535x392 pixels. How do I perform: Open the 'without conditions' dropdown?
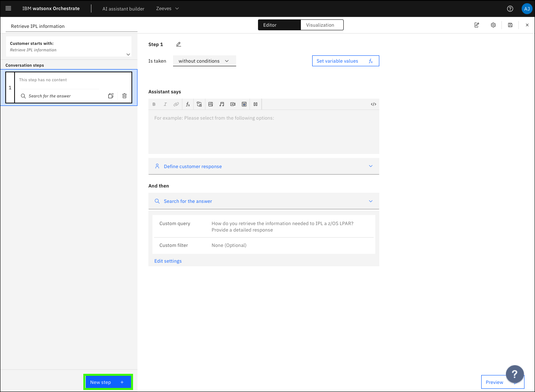click(204, 61)
